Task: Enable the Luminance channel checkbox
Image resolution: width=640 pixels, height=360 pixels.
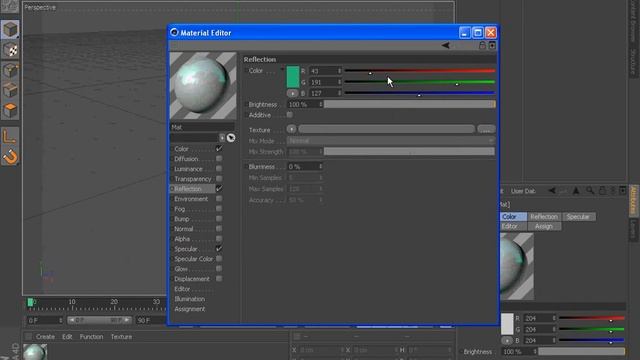Action: point(219,169)
